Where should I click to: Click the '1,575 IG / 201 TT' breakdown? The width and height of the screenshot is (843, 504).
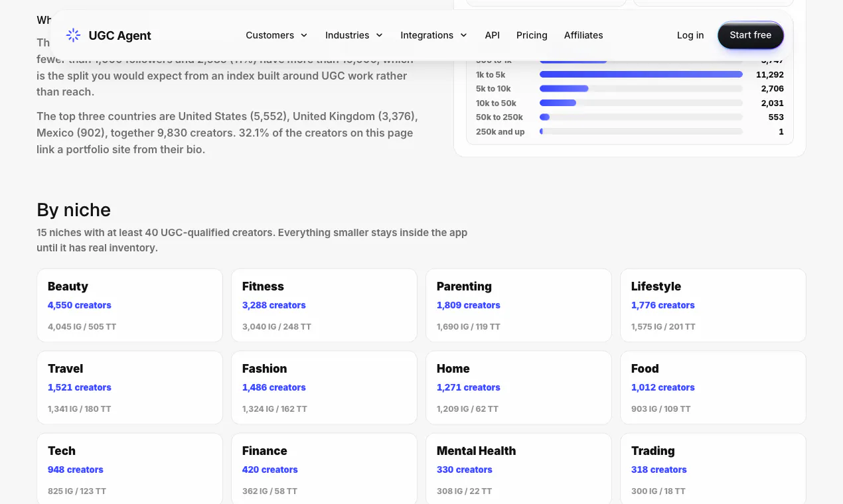663,327
